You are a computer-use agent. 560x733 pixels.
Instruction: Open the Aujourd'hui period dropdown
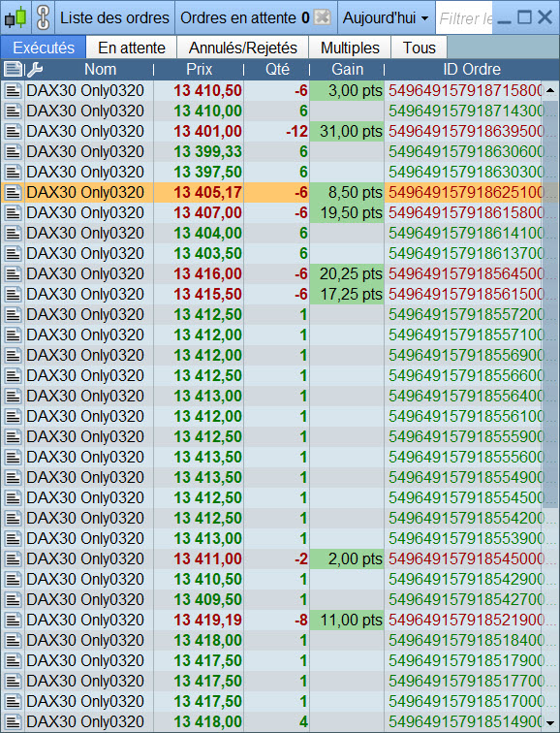[386, 17]
